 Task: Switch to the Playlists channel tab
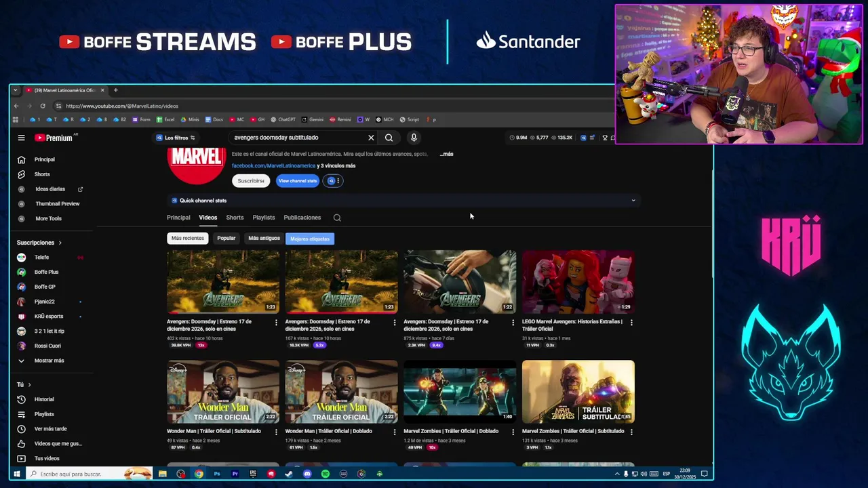click(264, 218)
